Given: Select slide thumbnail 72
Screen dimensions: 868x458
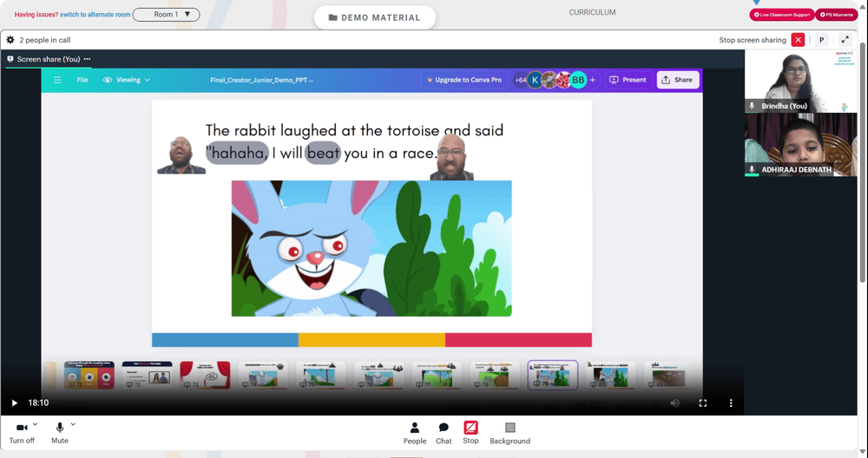Looking at the screenshot, I should tap(148, 375).
